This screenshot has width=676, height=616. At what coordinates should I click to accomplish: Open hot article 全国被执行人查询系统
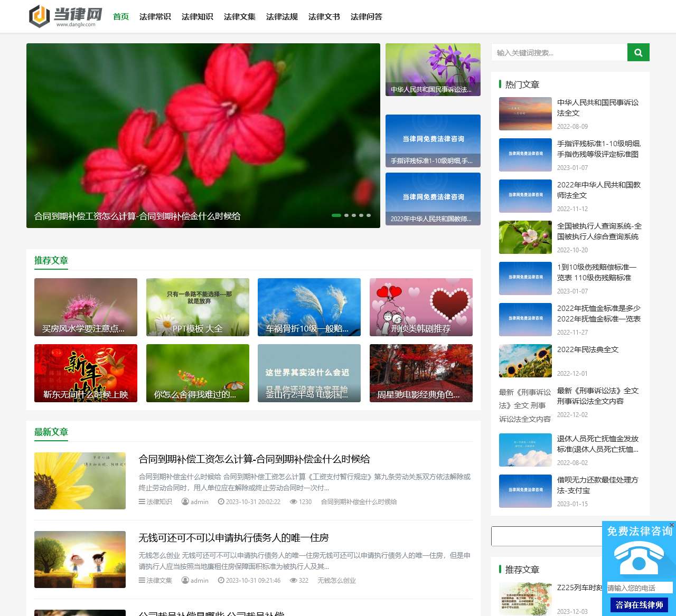tap(599, 231)
